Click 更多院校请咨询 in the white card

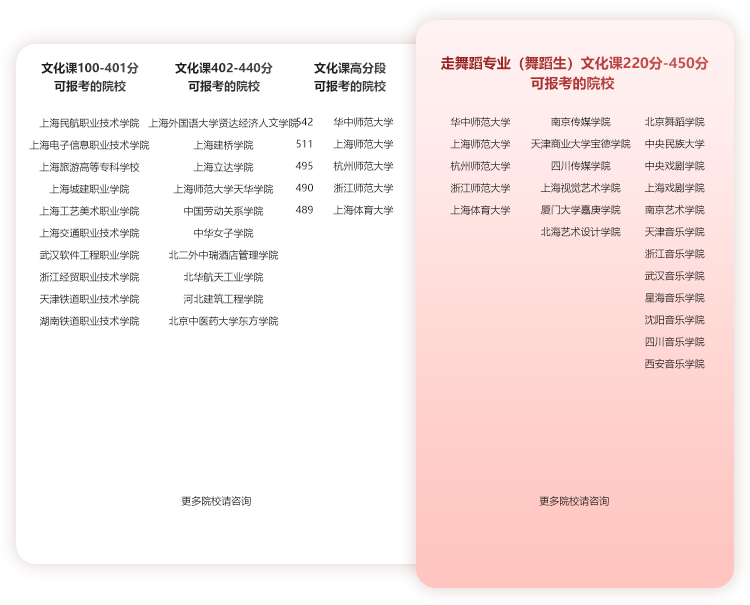216,501
